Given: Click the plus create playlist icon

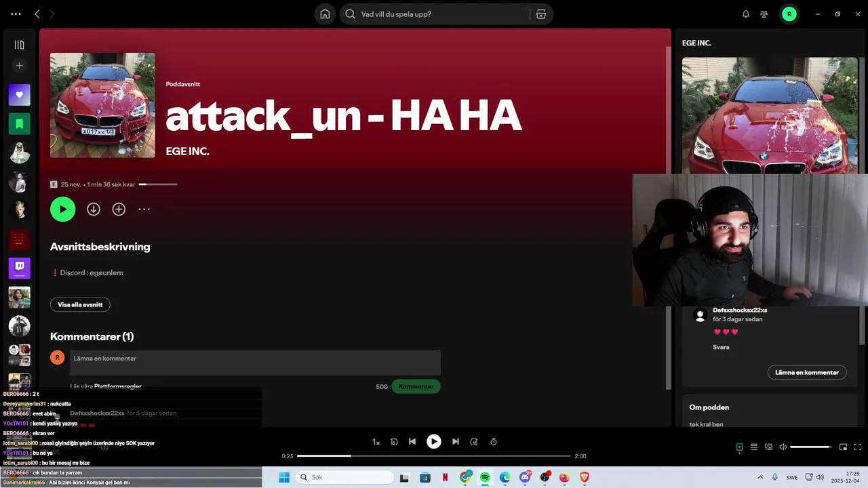Looking at the screenshot, I should click(19, 66).
